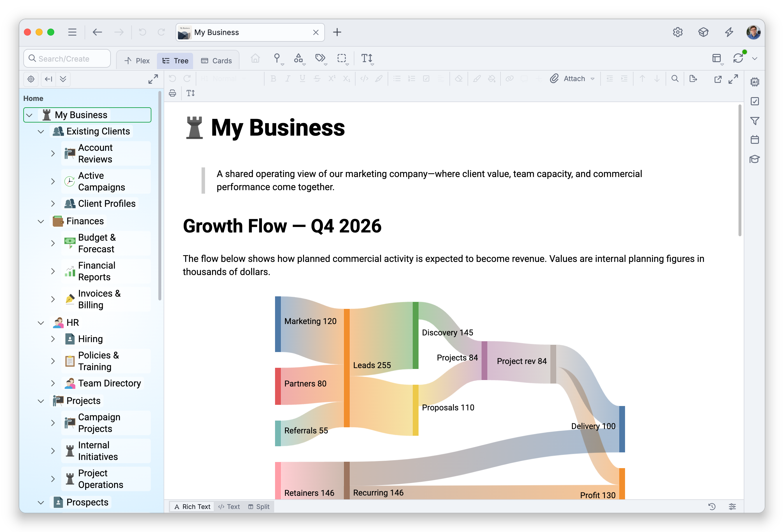
Task: Open note in external window icon
Action: (x=717, y=79)
